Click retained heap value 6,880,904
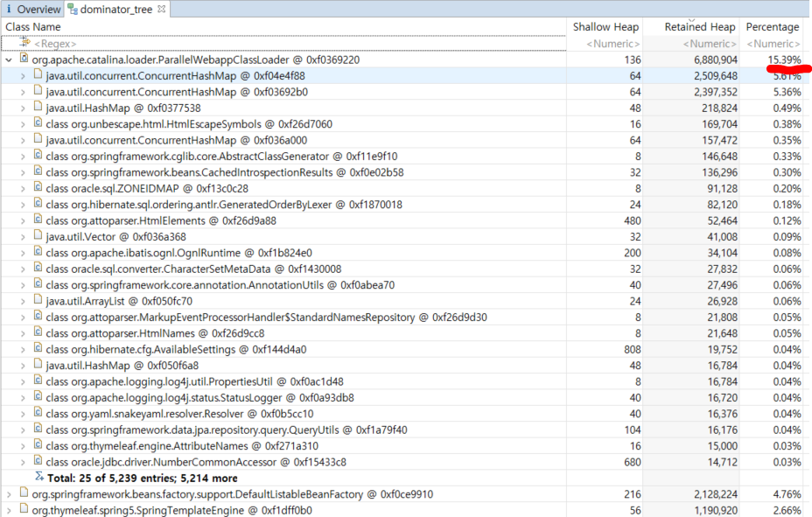The width and height of the screenshot is (812, 517). (716, 60)
